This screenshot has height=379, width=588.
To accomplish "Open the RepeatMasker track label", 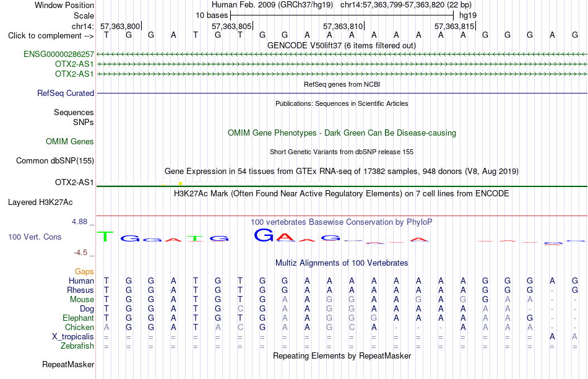I will [68, 364].
